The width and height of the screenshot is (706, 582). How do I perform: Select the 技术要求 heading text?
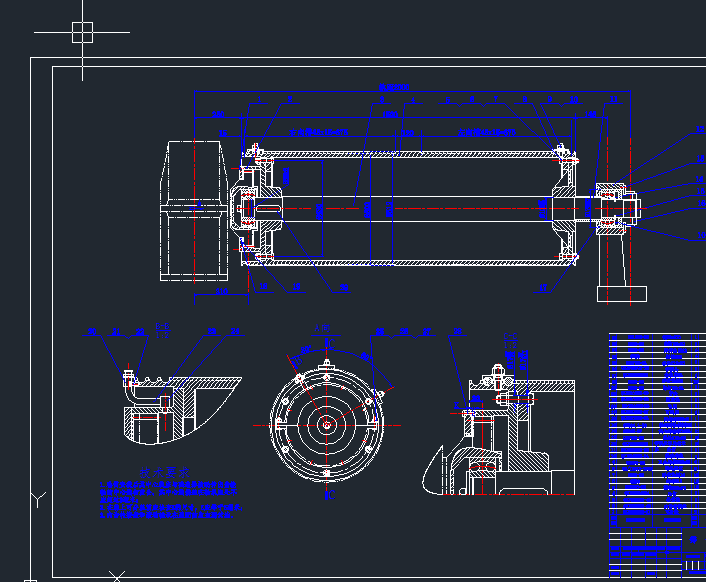point(165,473)
